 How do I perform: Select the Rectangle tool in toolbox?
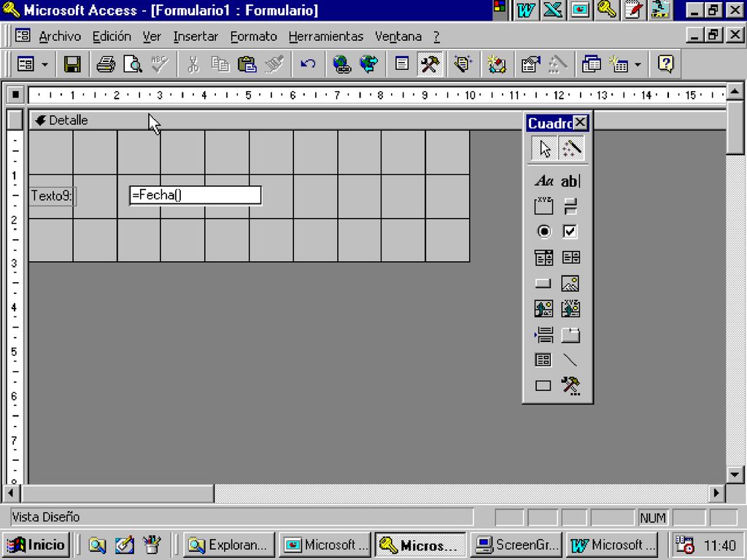click(544, 385)
